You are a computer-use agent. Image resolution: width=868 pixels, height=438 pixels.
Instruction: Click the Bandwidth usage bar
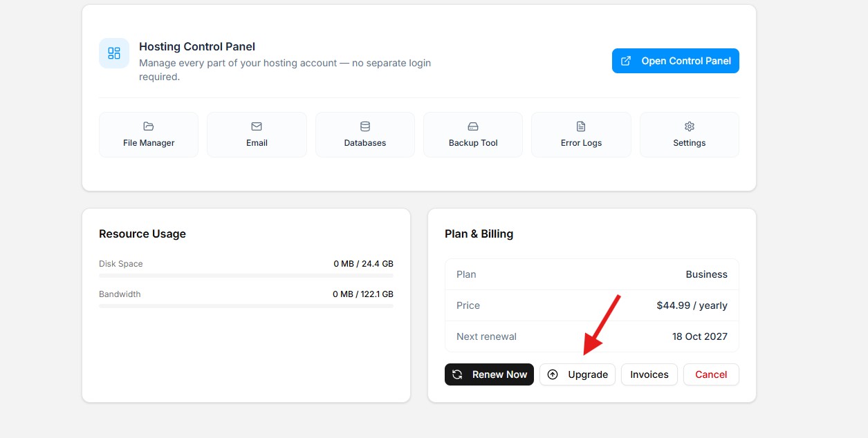pos(246,306)
